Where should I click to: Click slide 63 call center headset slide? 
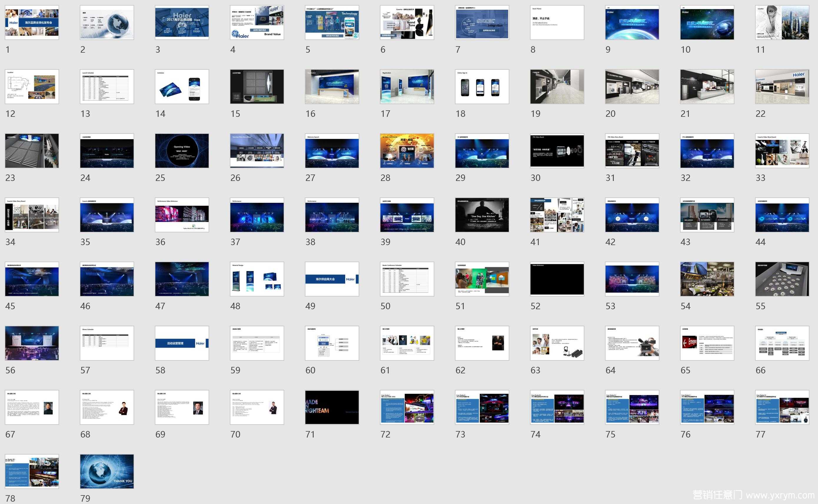pyautogui.click(x=557, y=343)
